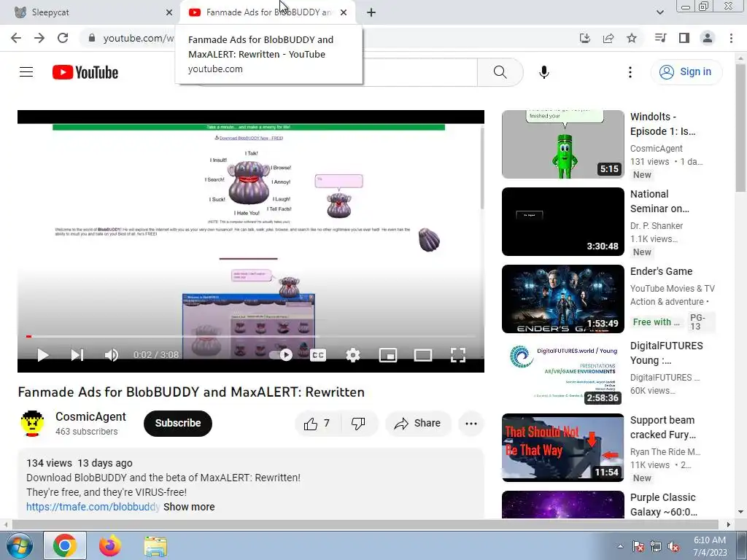Open the tab search dropdown chevron
This screenshot has height=560, width=747.
(659, 12)
